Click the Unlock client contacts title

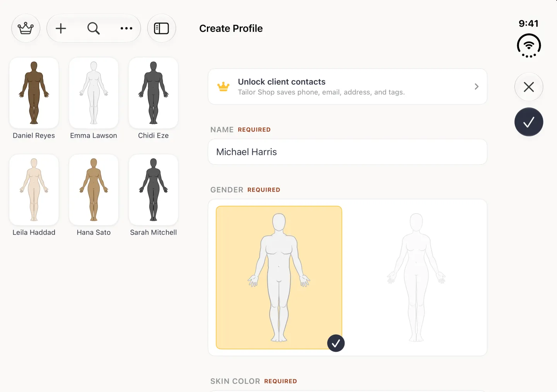[x=282, y=82]
